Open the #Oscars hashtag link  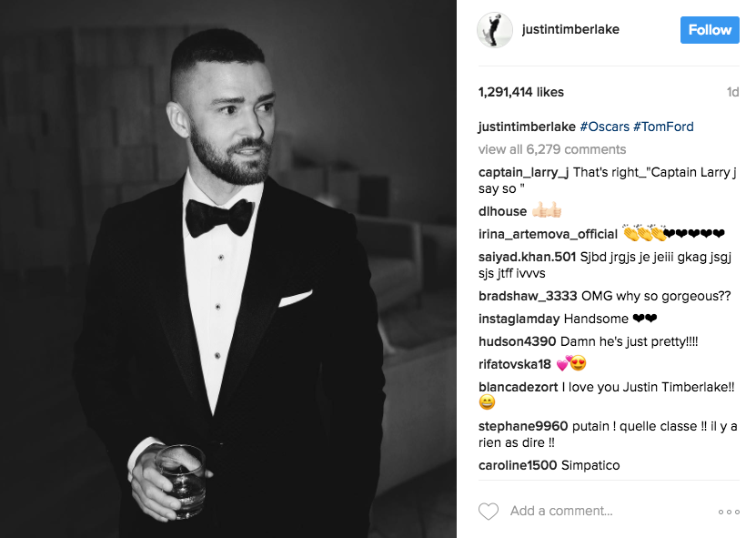(605, 127)
